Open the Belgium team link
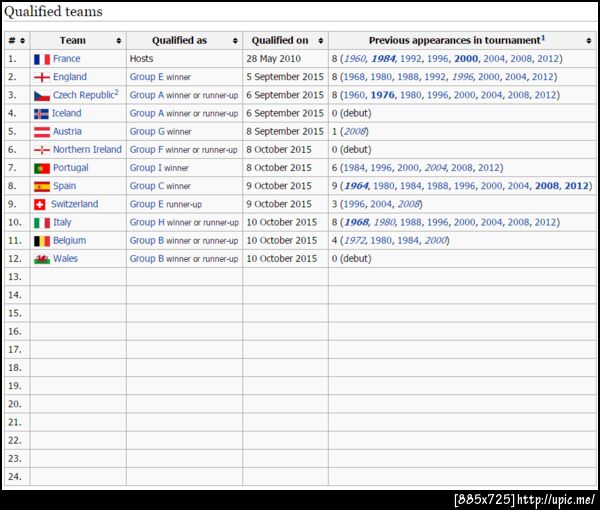The image size is (600, 510). coord(70,240)
